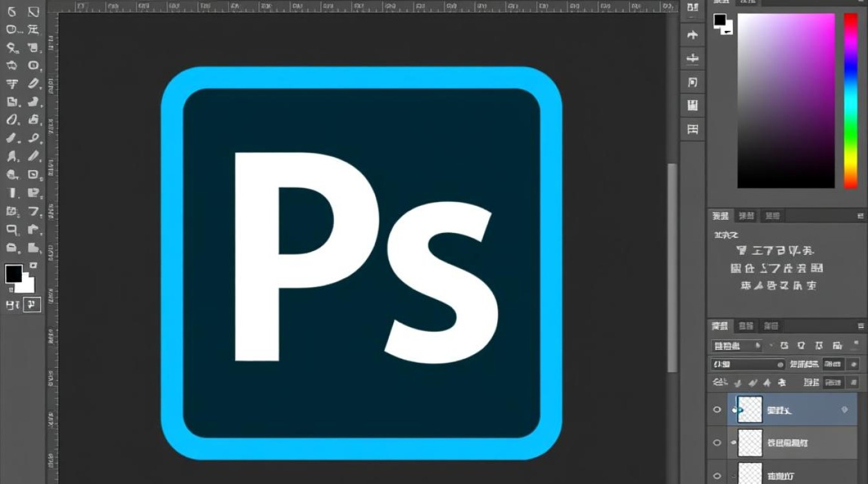Toggle quick mask mode at the toolbox bottom
The image size is (868, 484).
(13, 305)
